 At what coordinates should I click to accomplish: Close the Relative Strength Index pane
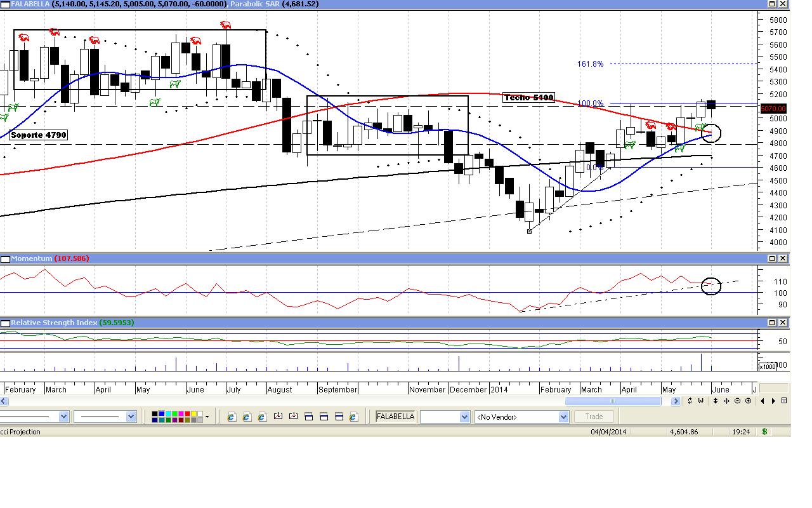tap(783, 323)
